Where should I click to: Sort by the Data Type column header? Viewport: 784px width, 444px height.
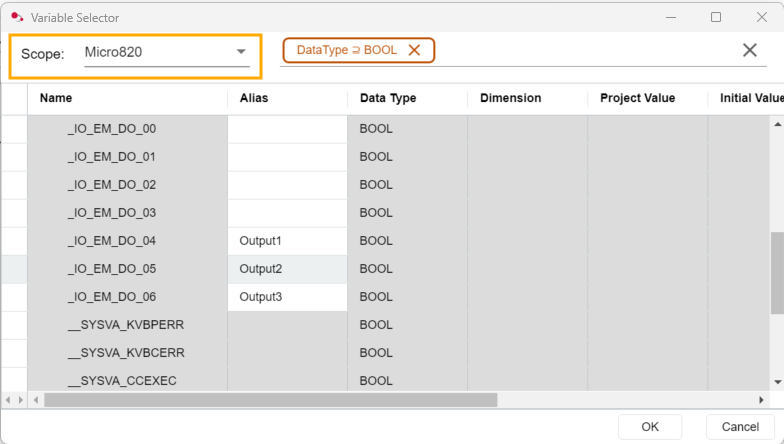[x=388, y=98]
